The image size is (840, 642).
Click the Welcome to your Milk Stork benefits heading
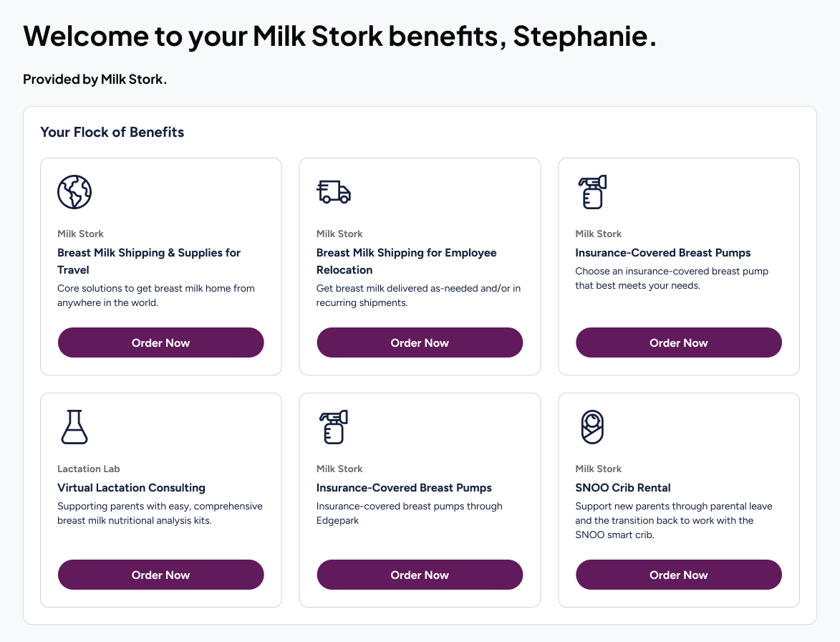(x=339, y=37)
